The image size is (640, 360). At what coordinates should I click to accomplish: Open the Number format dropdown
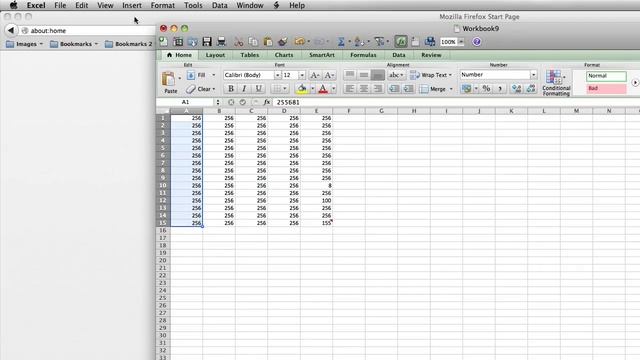(x=533, y=75)
